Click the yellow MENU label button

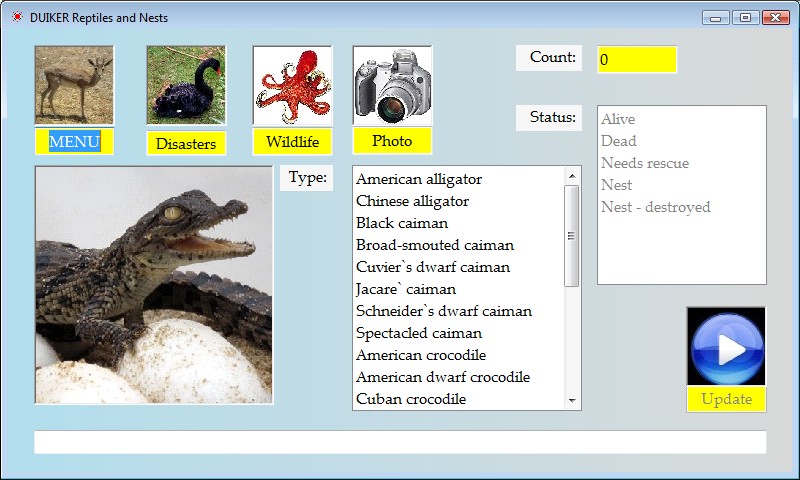pyautogui.click(x=74, y=142)
